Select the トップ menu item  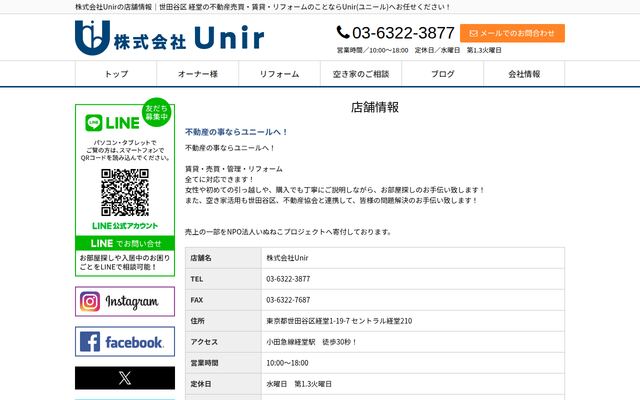116,74
